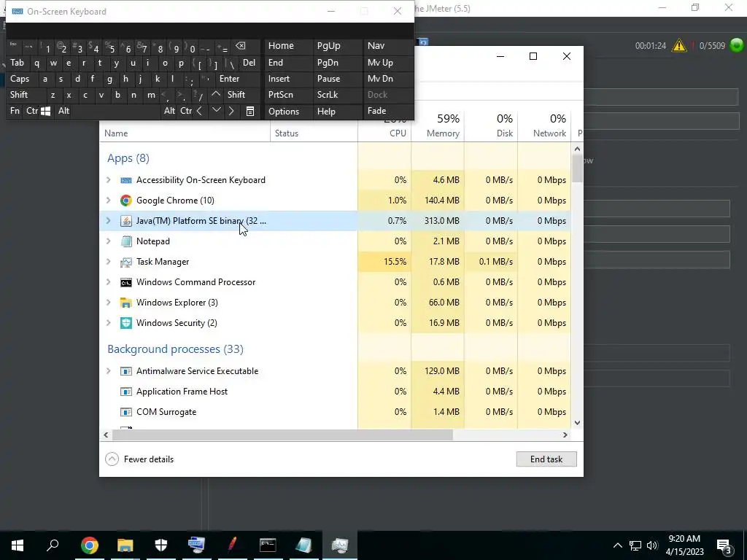Screen dimensions: 747x560
Task: Click the Application Frame Host process icon
Action: pos(125,392)
